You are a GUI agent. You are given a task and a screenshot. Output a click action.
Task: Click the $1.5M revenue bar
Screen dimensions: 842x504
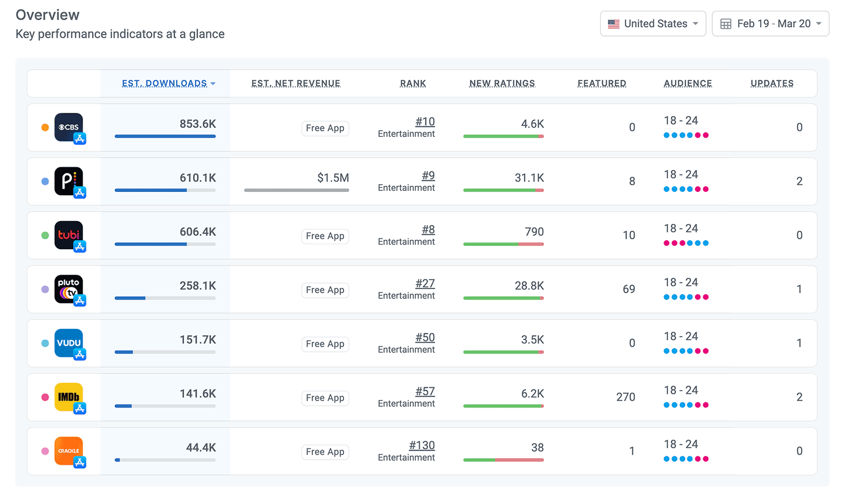(x=296, y=190)
